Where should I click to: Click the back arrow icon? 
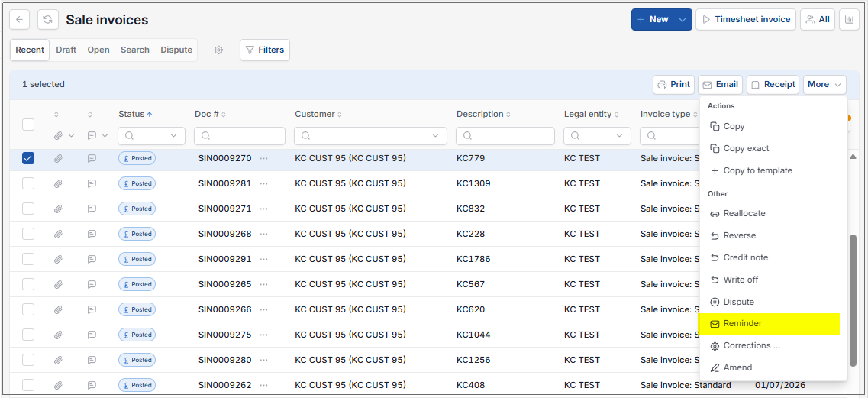[19, 19]
